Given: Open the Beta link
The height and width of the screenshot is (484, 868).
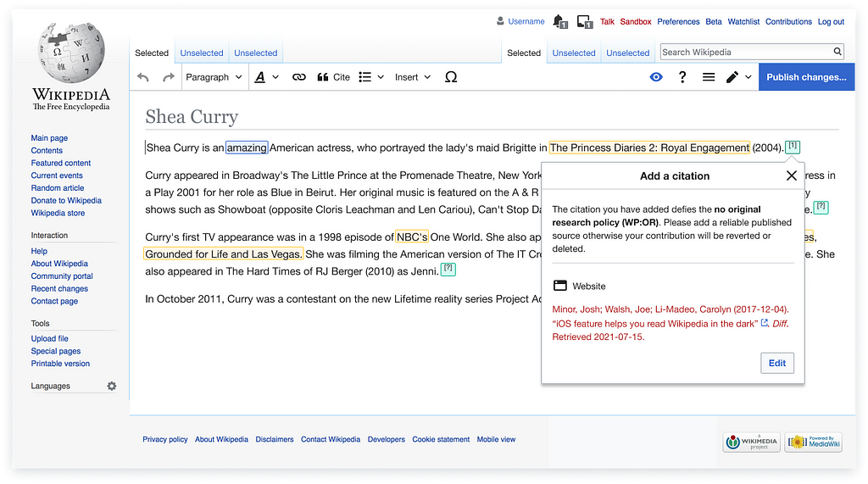Looking at the screenshot, I should [x=714, y=21].
